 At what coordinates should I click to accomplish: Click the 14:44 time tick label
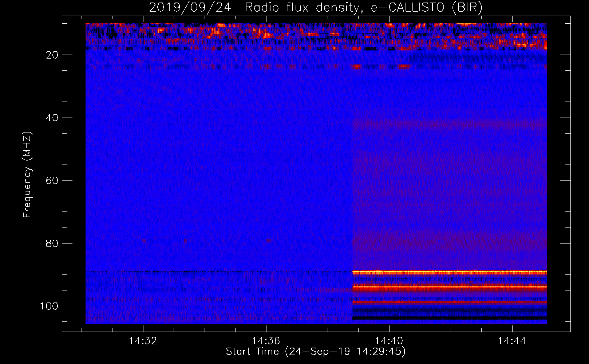(512, 341)
